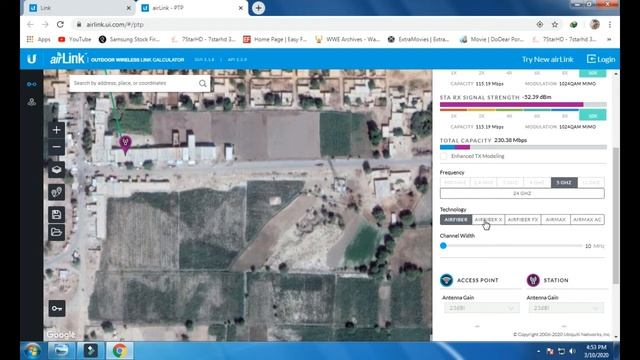Click the STA RX signal strength bar

pyautogui.click(x=523, y=105)
